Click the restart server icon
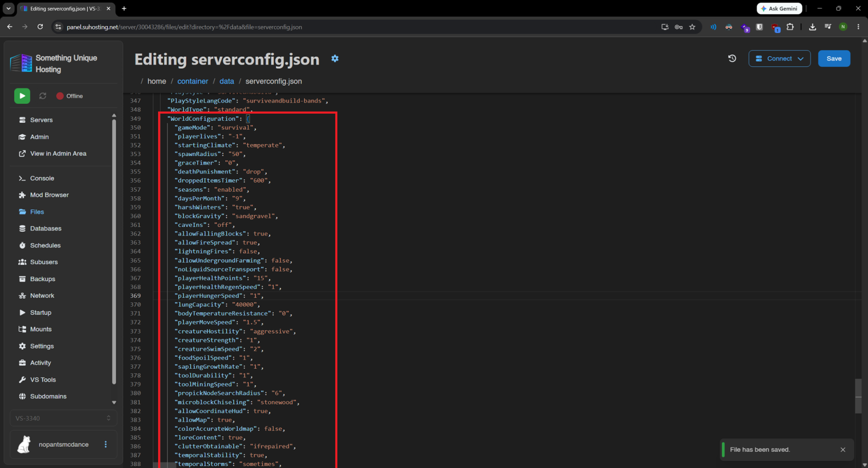The height and width of the screenshot is (468, 868). [x=43, y=96]
